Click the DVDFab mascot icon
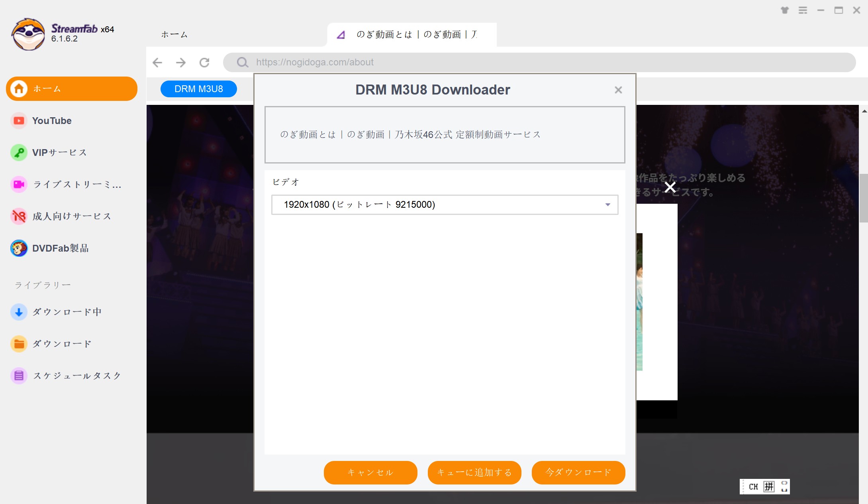The width and height of the screenshot is (868, 504). click(x=19, y=248)
